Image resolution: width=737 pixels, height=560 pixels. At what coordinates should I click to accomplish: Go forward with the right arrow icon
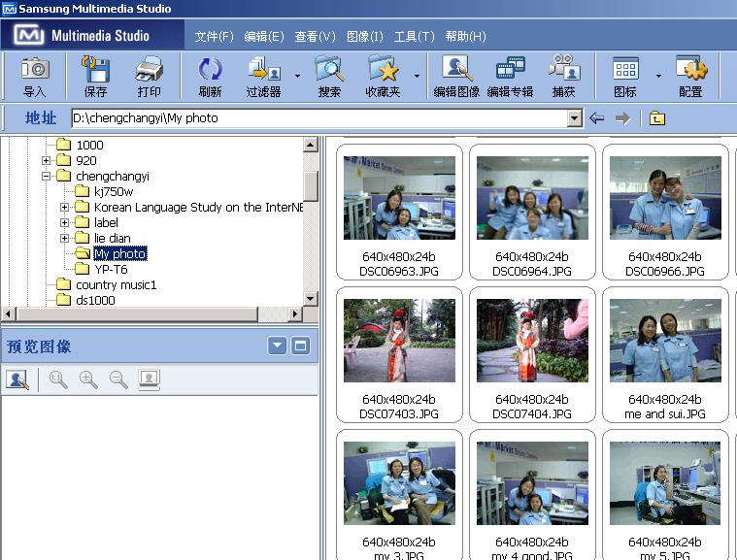click(622, 118)
